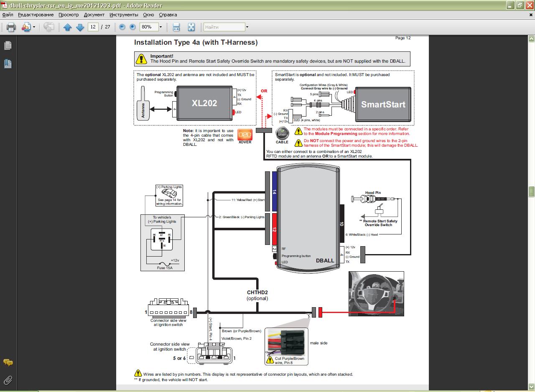
Task: Click the Fit One Full Page icon
Action: click(191, 27)
